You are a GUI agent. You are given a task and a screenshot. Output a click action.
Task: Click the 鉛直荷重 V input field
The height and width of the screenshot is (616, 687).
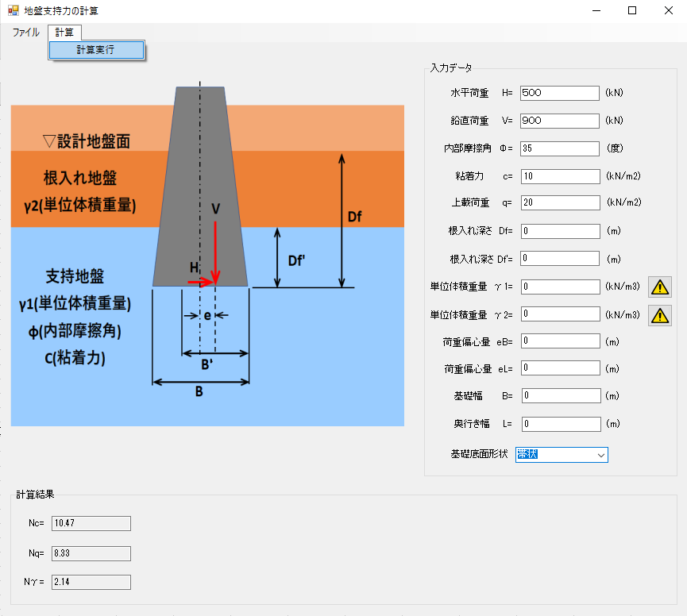click(559, 121)
